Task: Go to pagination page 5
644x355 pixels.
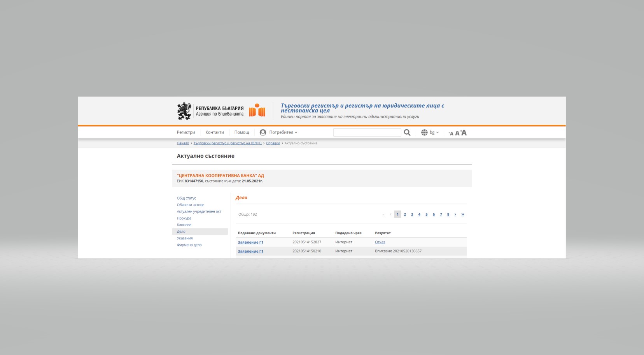Action: 427,214
